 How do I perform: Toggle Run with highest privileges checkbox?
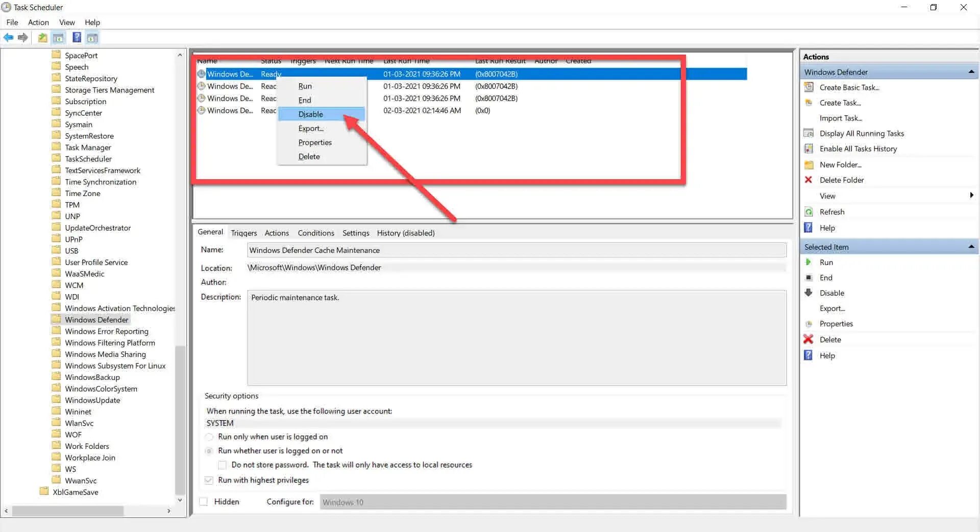pos(209,480)
